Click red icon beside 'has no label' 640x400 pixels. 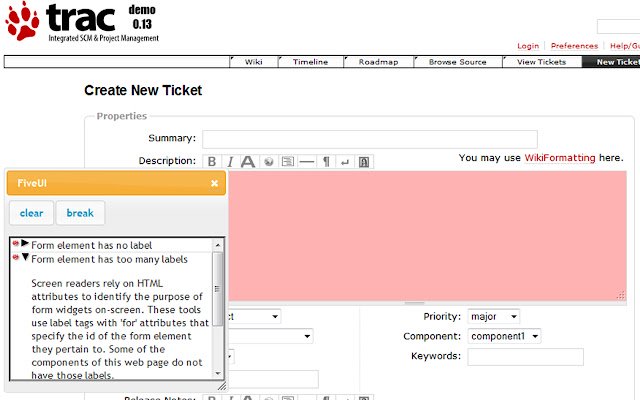16,243
